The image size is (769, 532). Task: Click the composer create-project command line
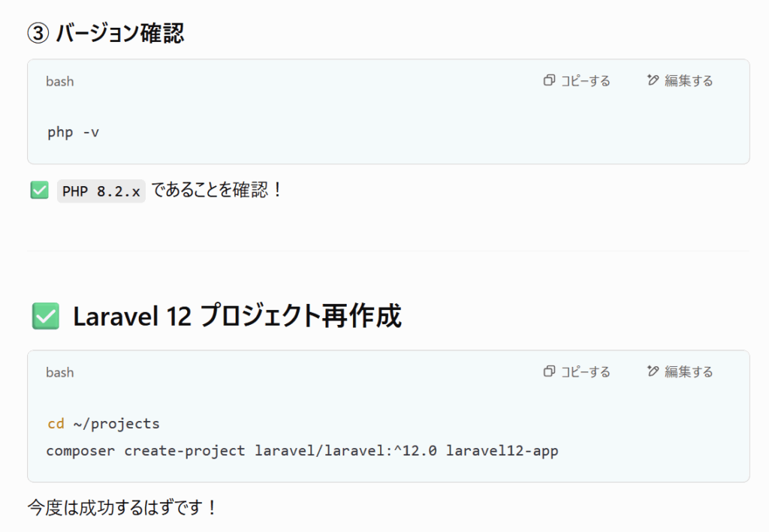coord(302,451)
